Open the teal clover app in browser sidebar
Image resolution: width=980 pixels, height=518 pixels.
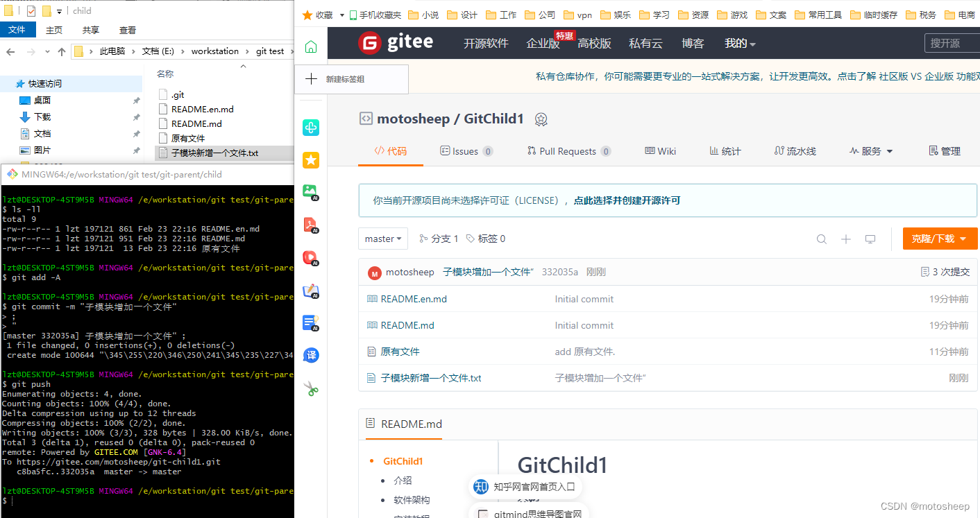(x=311, y=128)
